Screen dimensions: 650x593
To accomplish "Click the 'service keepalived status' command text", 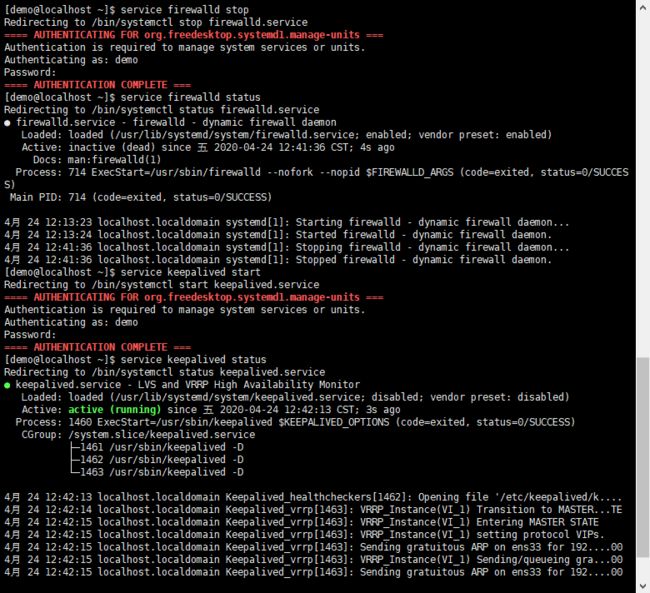I will click(194, 359).
